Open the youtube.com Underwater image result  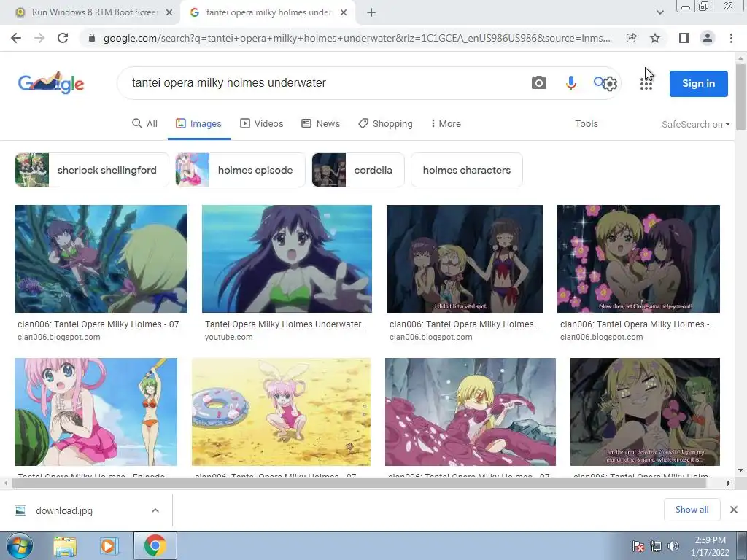(287, 259)
